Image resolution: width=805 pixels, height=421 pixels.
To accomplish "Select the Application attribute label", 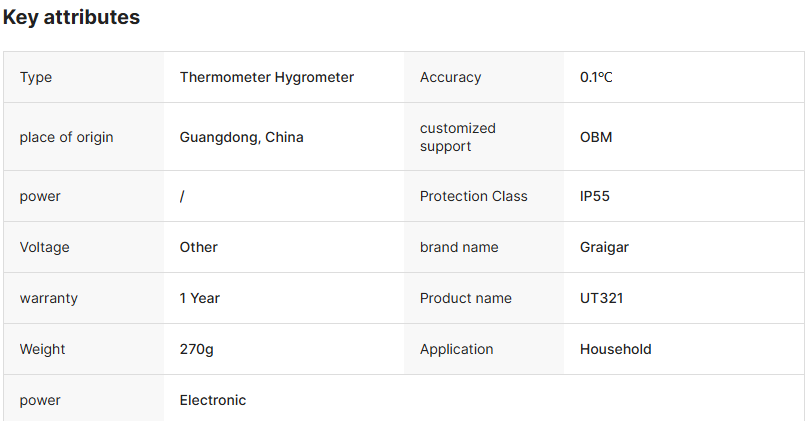I will point(457,349).
